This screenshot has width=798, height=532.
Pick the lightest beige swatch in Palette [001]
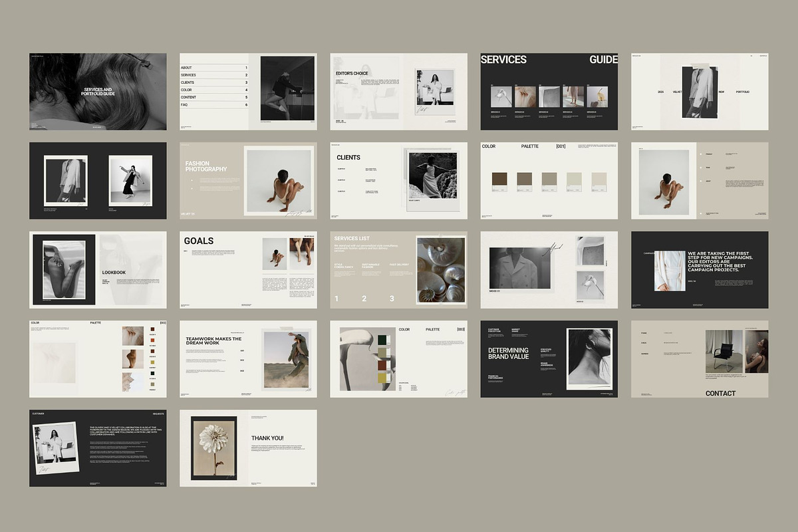coord(599,178)
